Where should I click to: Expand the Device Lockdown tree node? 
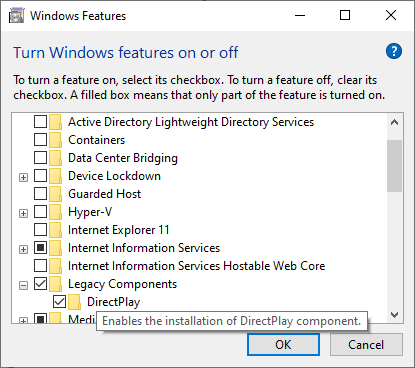[x=23, y=177]
